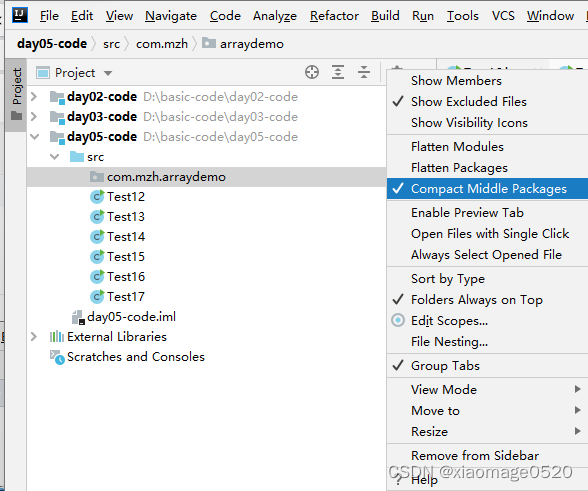Click the Project view window icon in header
The image size is (588, 491).
pyautogui.click(x=43, y=73)
